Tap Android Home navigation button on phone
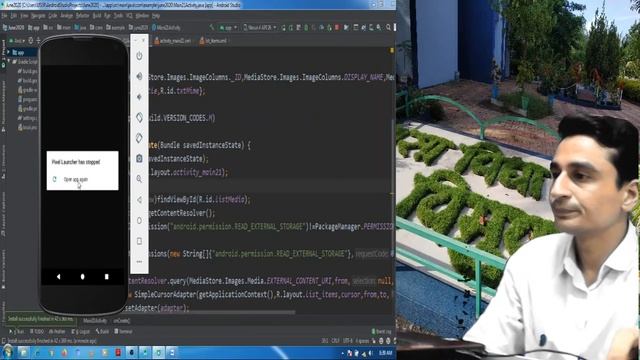 click(82, 277)
